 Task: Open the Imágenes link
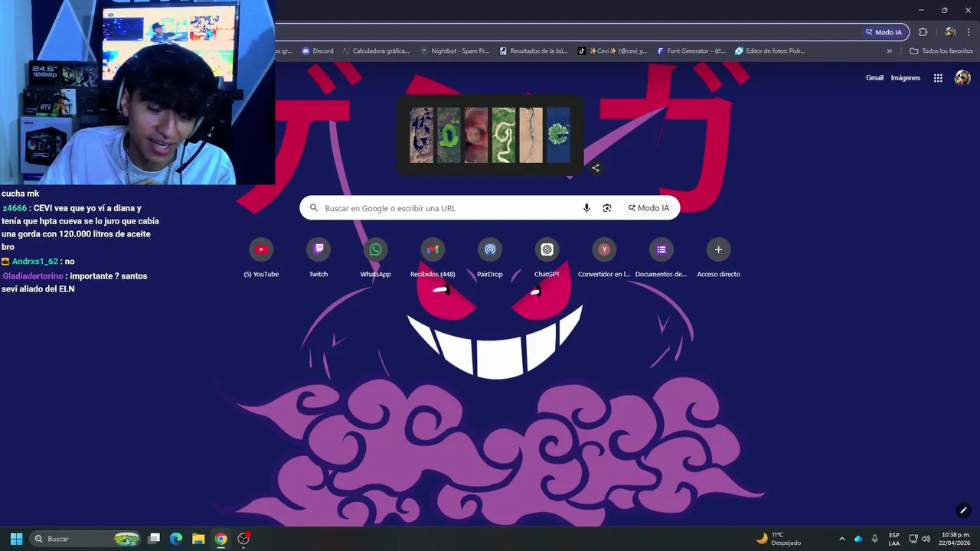coord(906,78)
